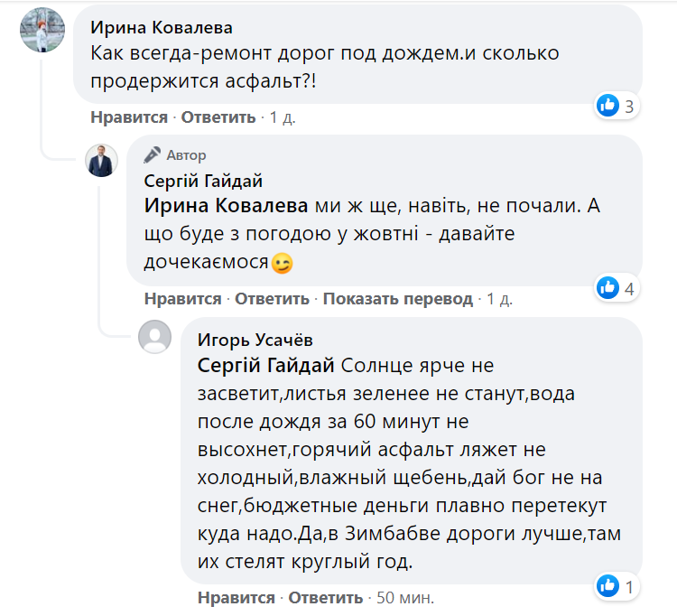This screenshot has height=616, width=677.
Task: Open Игорь Усачёв's profile name link
Action: pos(255,340)
